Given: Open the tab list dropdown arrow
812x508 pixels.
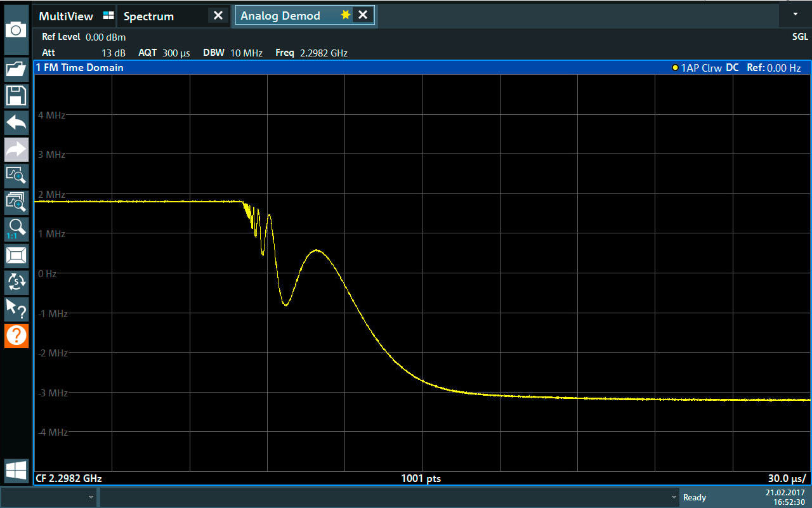Looking at the screenshot, I should (x=796, y=13).
